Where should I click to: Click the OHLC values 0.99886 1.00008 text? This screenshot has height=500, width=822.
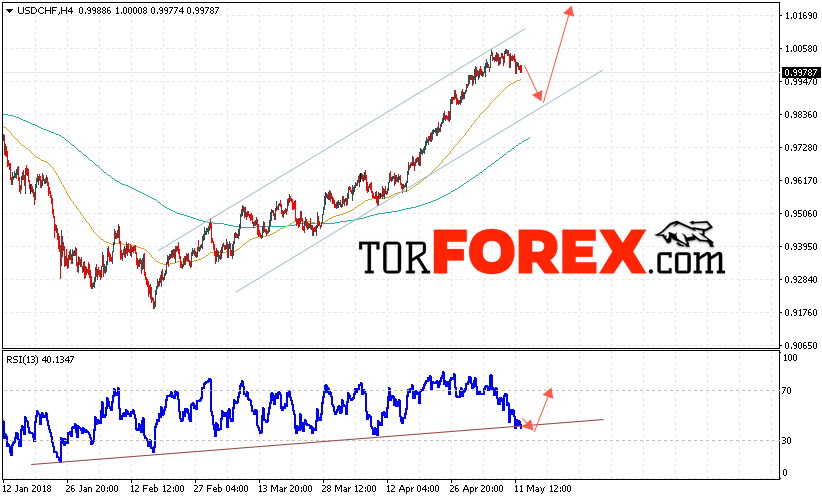(x=113, y=10)
